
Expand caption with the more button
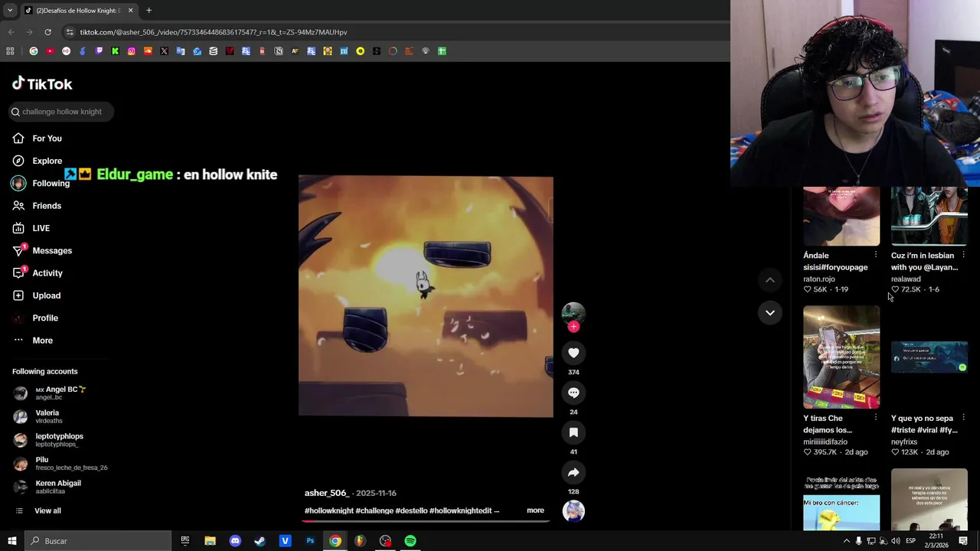[x=535, y=510]
